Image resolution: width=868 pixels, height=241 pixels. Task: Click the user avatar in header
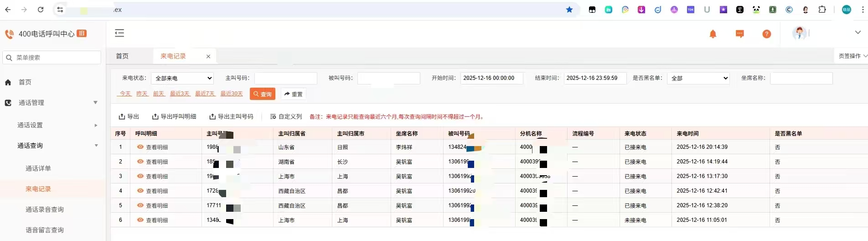(799, 33)
